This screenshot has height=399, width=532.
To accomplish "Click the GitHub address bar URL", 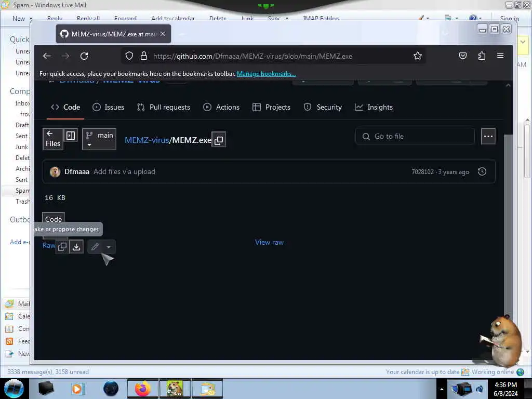I will pos(253,56).
